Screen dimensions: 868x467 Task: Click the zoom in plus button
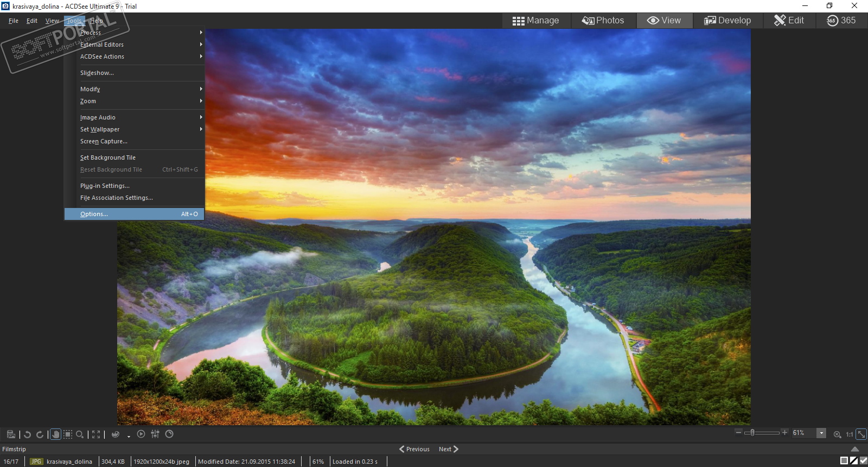coord(784,432)
